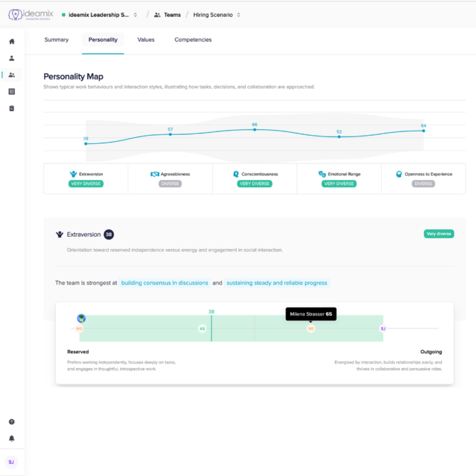Open the clipboard sidebar icon

coord(12,108)
